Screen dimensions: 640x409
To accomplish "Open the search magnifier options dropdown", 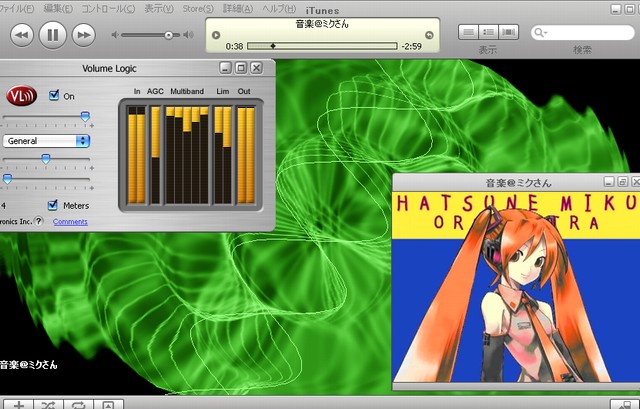I will tap(540, 33).
